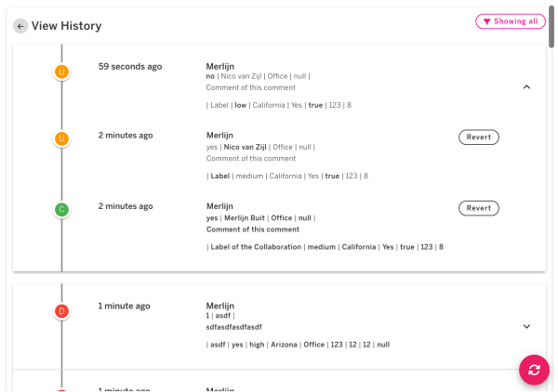The height and width of the screenshot is (392, 558).
Task: Click the 59 seconds ago timestamp
Action: tap(130, 66)
